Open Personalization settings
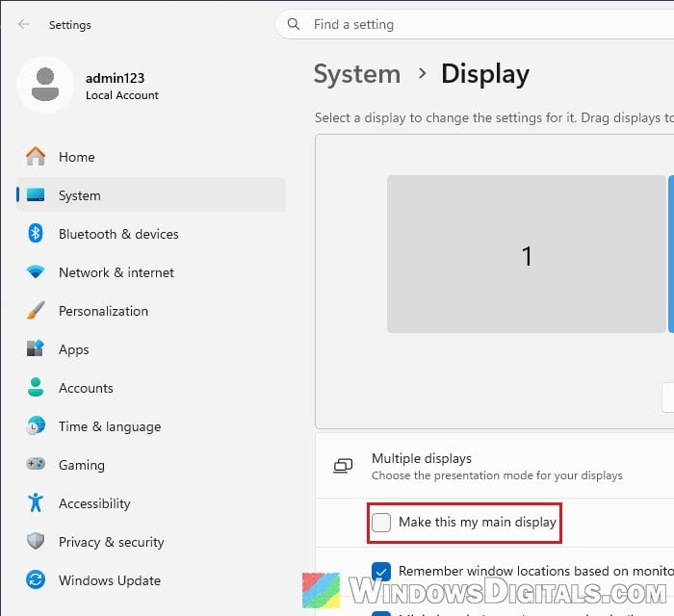This screenshot has height=616, width=674. point(151,311)
